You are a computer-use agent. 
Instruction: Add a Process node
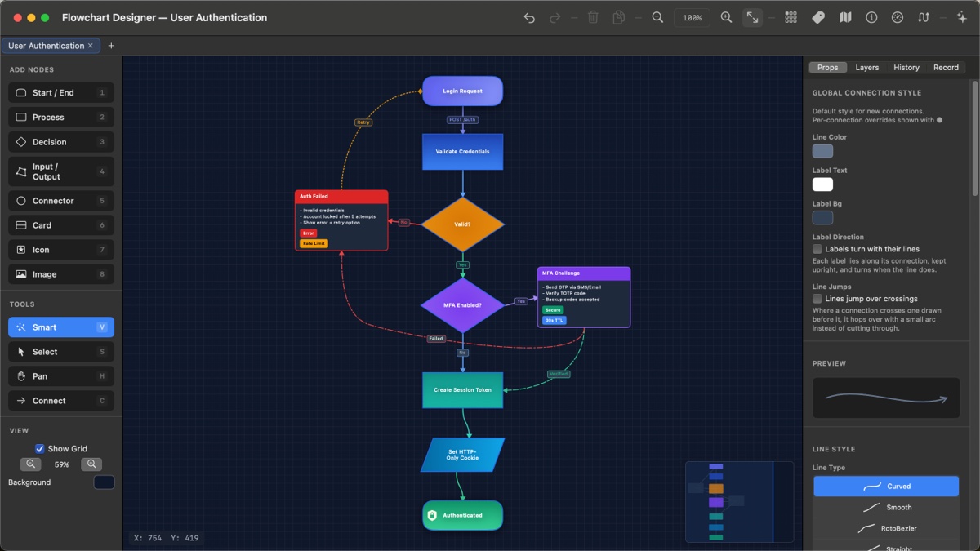(x=61, y=118)
